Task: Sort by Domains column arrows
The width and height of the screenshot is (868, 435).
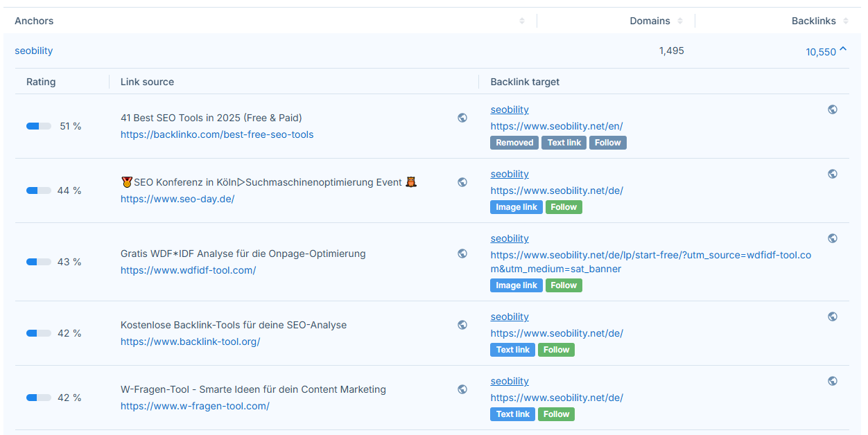Action: pyautogui.click(x=680, y=21)
